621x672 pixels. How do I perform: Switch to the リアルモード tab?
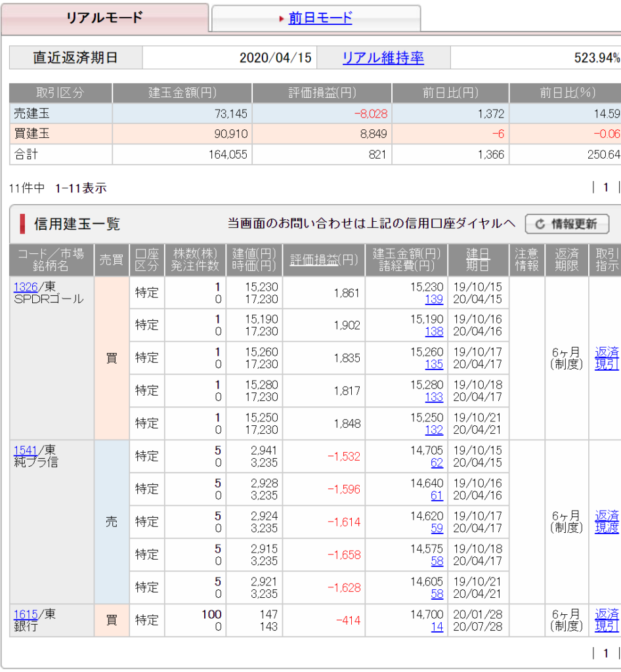(104, 18)
